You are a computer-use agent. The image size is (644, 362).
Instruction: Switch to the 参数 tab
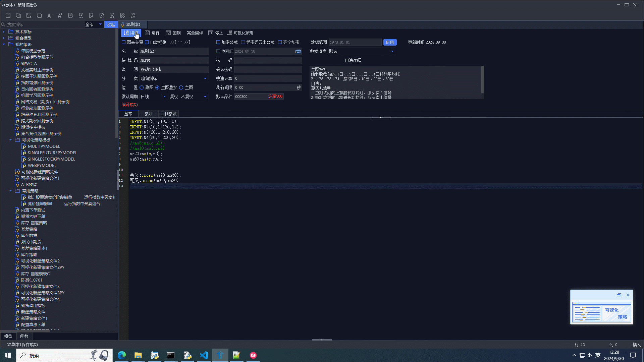(148, 114)
